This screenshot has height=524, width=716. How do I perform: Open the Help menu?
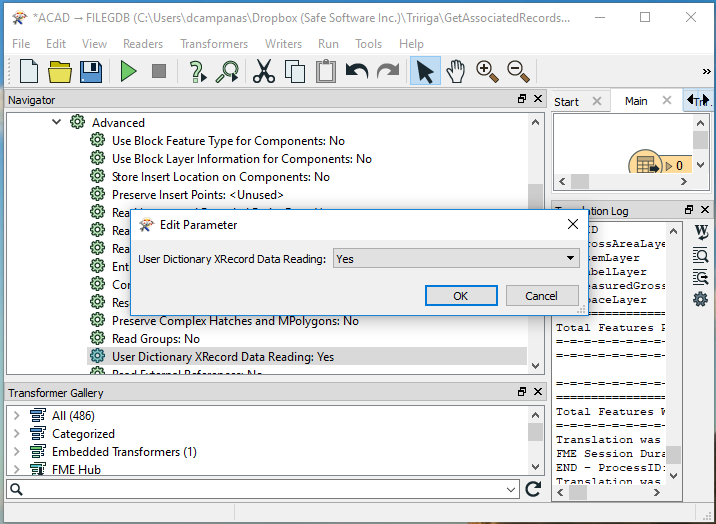click(411, 44)
